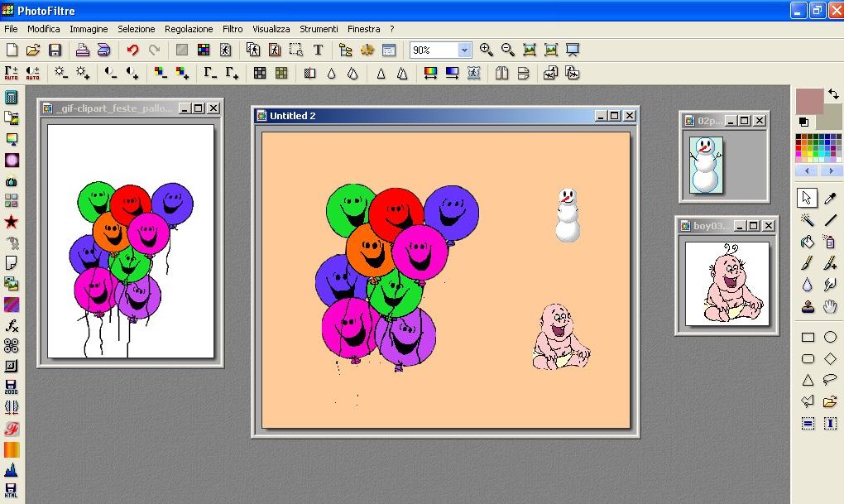Click the Zoom In magnifier icon
Screen dimensions: 844x504
[x=487, y=50]
